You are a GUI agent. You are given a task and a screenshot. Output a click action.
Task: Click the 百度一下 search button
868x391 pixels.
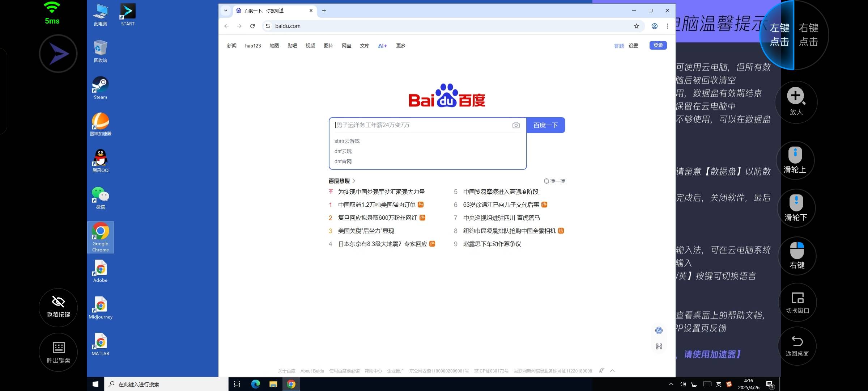click(x=546, y=125)
